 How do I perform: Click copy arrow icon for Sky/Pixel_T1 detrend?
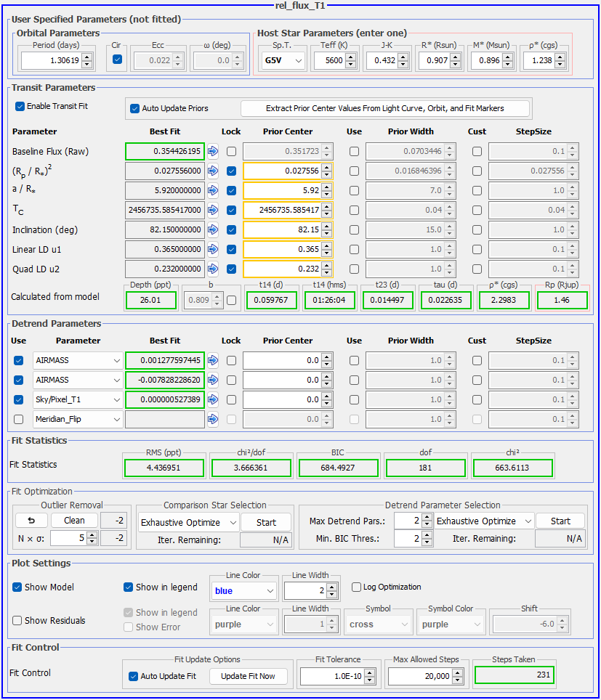[x=213, y=399]
